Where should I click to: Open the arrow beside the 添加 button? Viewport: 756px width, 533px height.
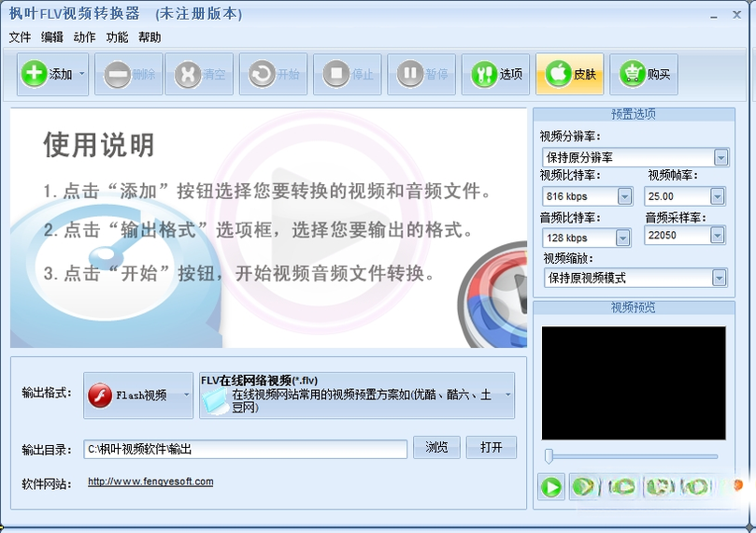(82, 74)
